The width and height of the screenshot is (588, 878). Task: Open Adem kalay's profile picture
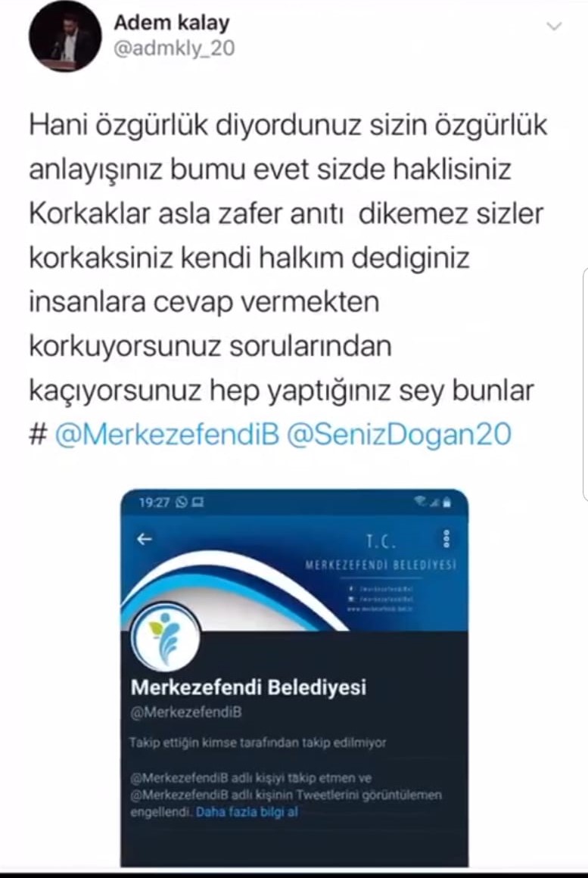coord(65,37)
